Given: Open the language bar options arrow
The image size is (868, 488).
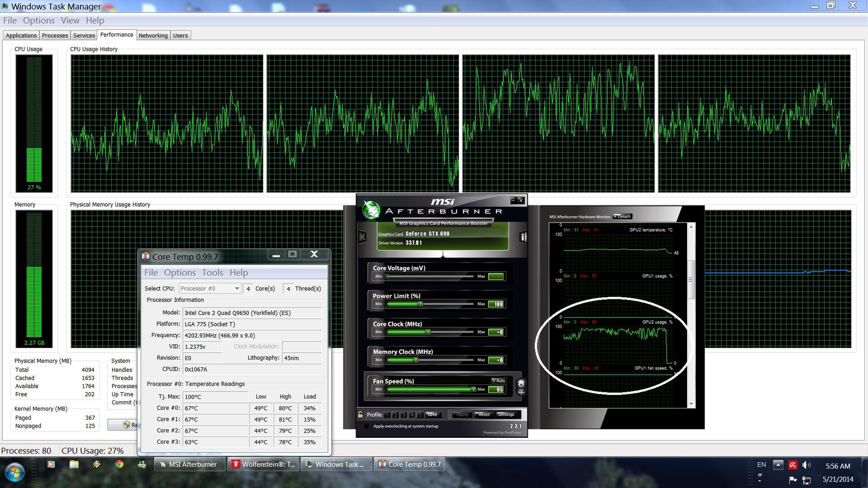Looking at the screenshot, I should [759, 481].
